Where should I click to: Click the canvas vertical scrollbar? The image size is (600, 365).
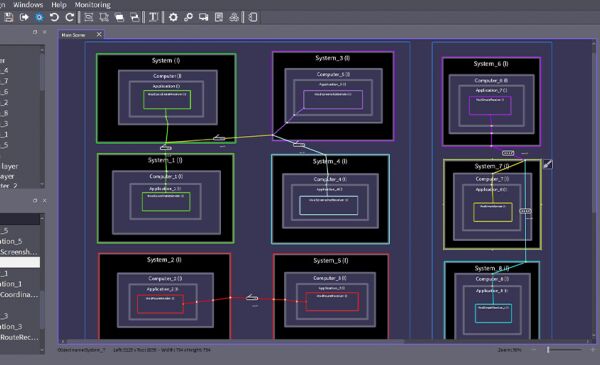[593, 132]
